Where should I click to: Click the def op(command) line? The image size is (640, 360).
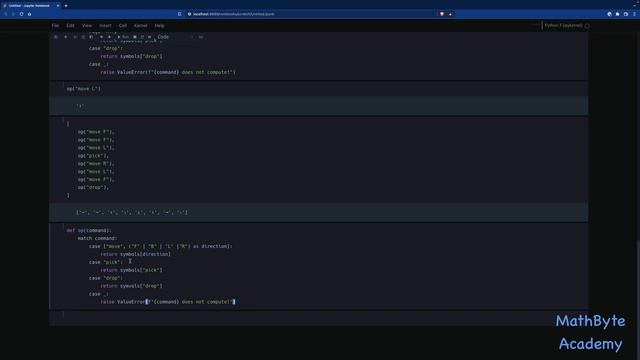89,230
